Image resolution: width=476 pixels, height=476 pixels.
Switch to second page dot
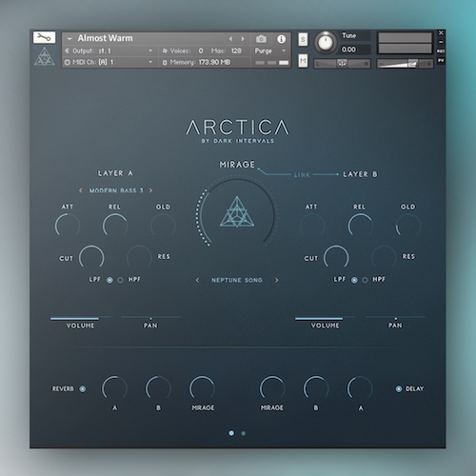pos(244,433)
